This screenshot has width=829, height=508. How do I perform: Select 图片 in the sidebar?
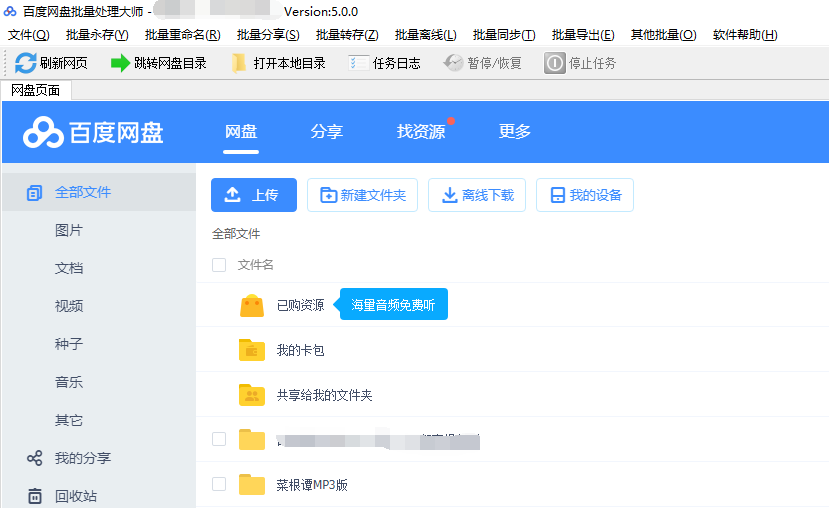(x=69, y=230)
